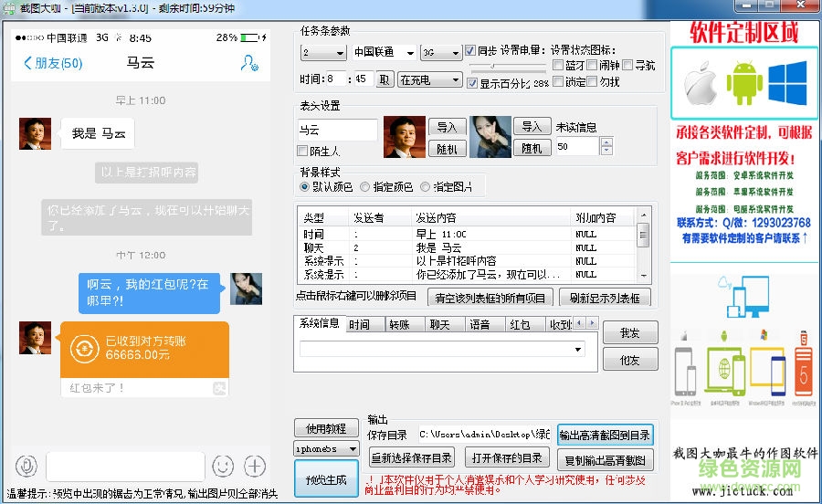Viewport: 822px width, 504px height.
Task: Click the tab strip left scroll arrow
Action: point(580,323)
